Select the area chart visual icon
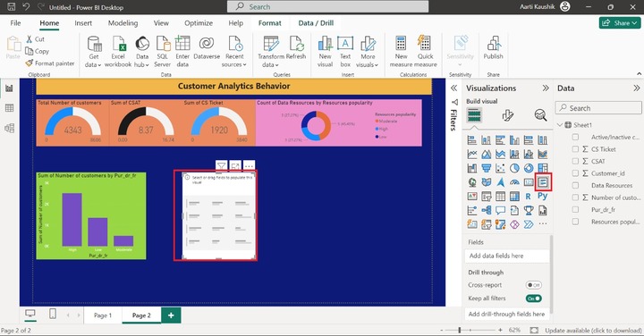 (x=487, y=155)
